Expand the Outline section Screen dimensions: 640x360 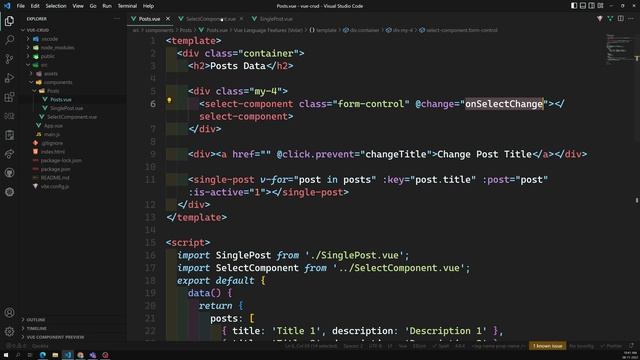36,320
